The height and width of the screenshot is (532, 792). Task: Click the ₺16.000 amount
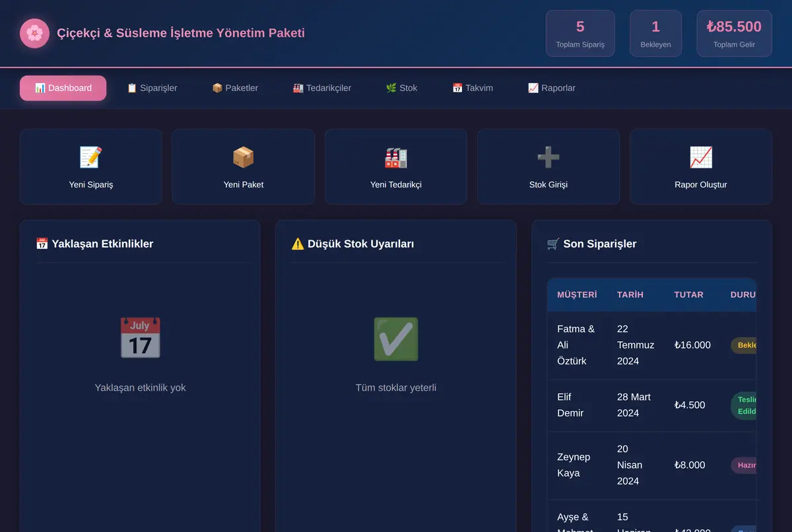click(x=692, y=345)
